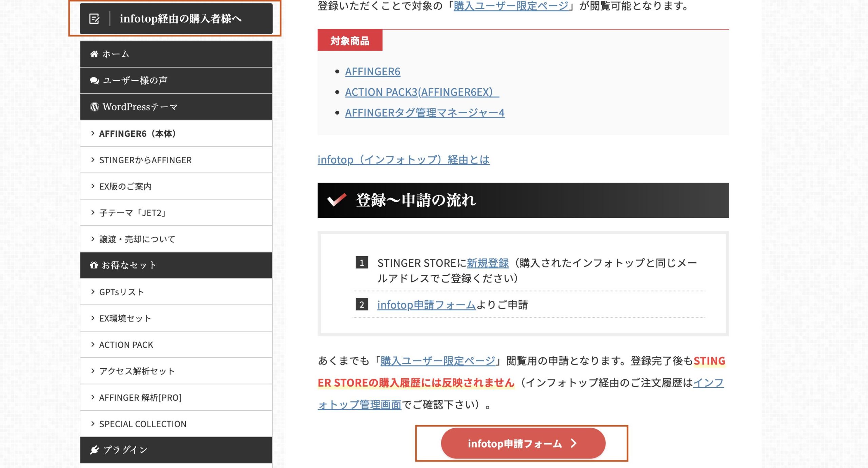This screenshot has width=868, height=468.
Task: Open ACTION PACK sidebar link
Action: pos(176,345)
